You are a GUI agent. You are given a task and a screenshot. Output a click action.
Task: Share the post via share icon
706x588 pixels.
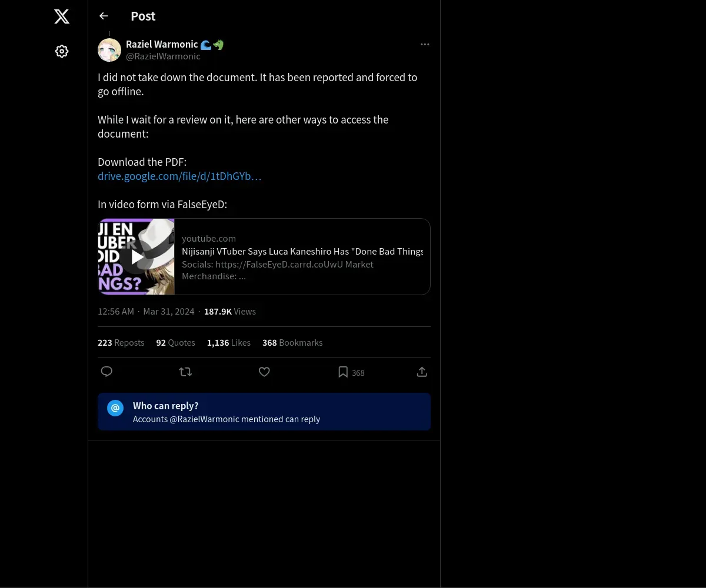point(422,372)
